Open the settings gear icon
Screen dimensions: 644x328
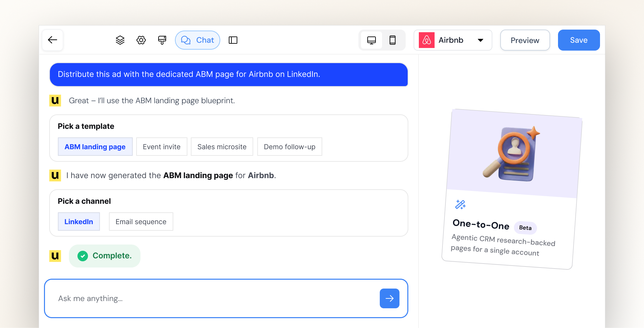coord(141,40)
